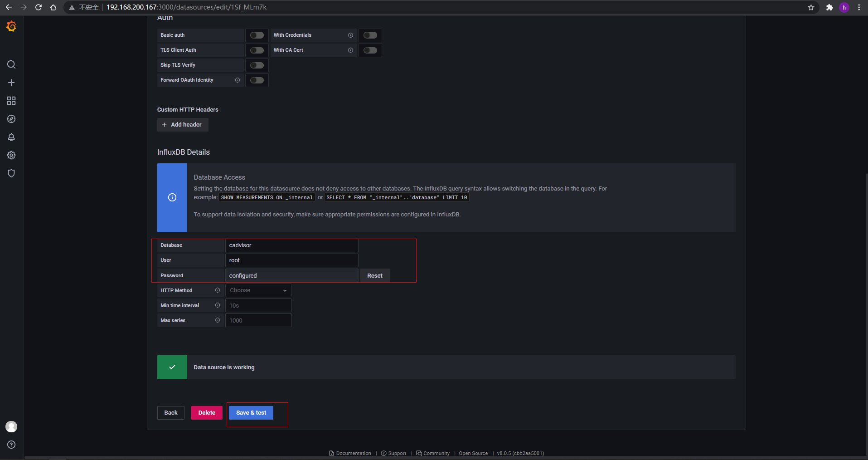Click the 'InfluxDB Details' heading
The width and height of the screenshot is (868, 460).
coord(184,152)
